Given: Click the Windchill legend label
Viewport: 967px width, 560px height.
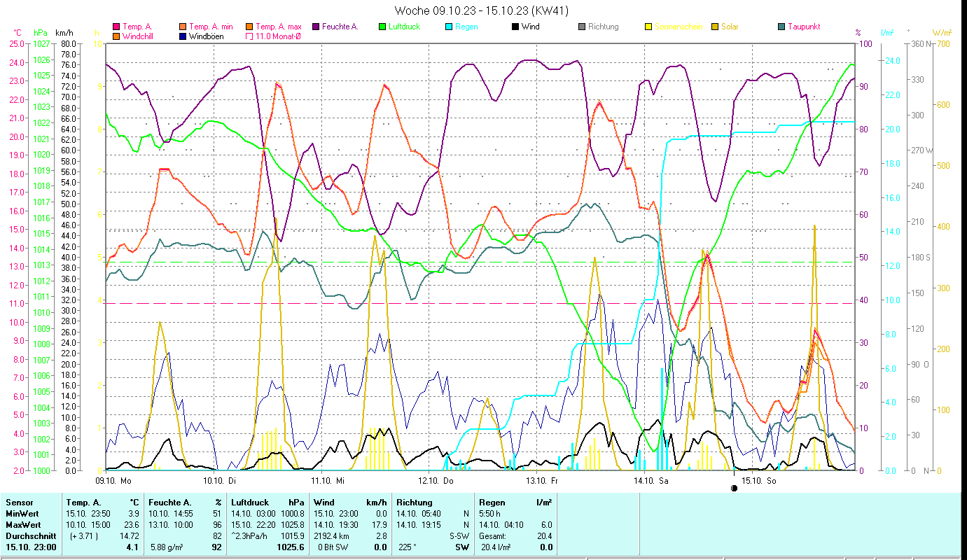Looking at the screenshot, I should click(139, 36).
